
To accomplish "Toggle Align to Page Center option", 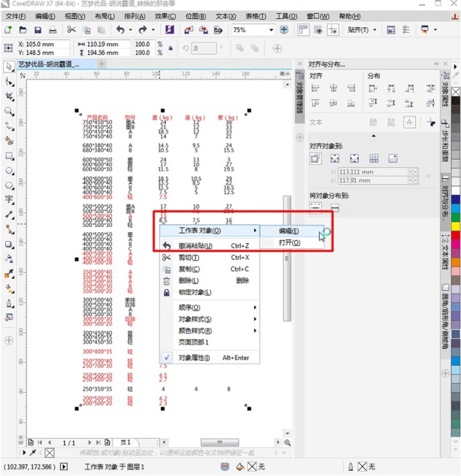I will 354,158.
